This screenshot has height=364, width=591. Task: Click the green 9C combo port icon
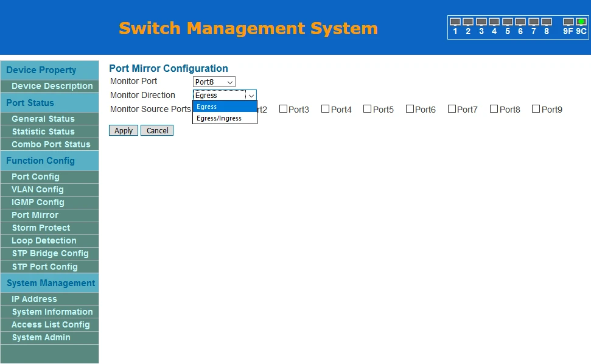point(581,22)
